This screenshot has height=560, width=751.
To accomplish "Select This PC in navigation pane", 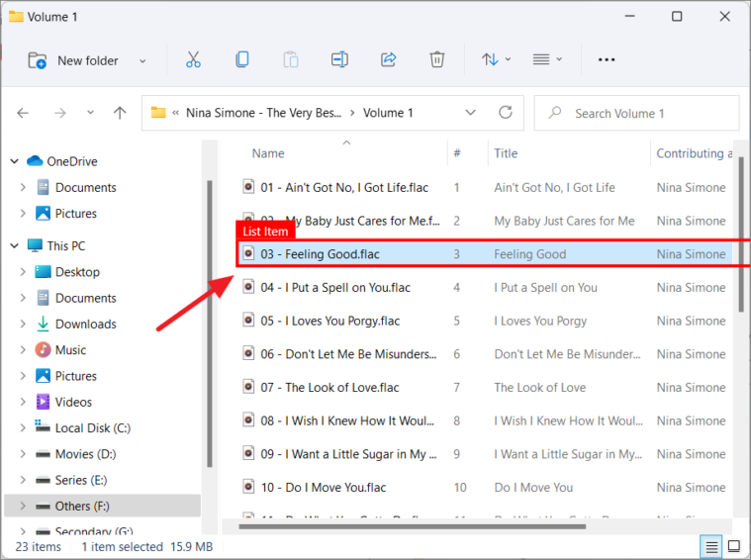I will point(56,245).
